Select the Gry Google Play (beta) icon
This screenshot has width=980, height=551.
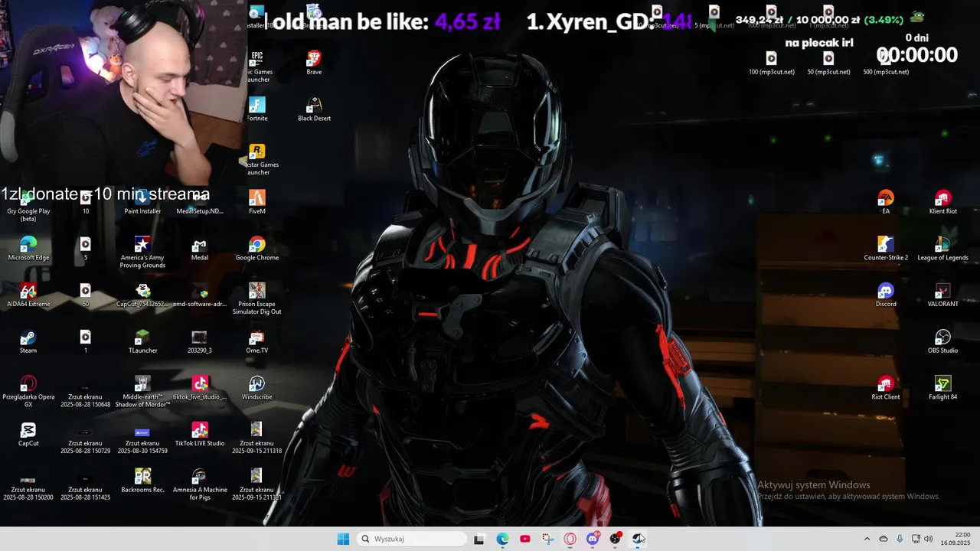click(x=28, y=206)
